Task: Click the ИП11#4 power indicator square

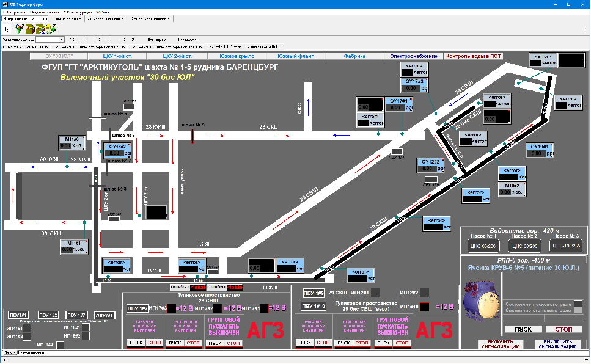Action: click(x=60, y=345)
